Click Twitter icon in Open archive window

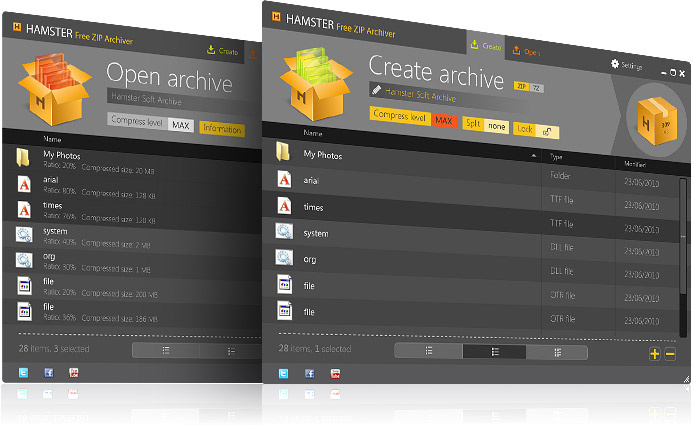[x=23, y=372]
